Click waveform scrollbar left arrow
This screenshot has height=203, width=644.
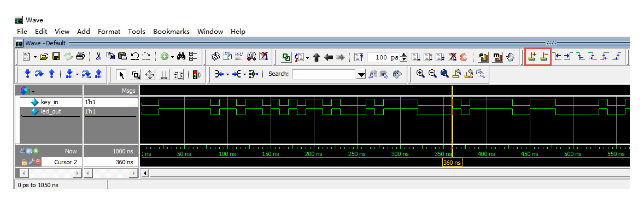(144, 174)
